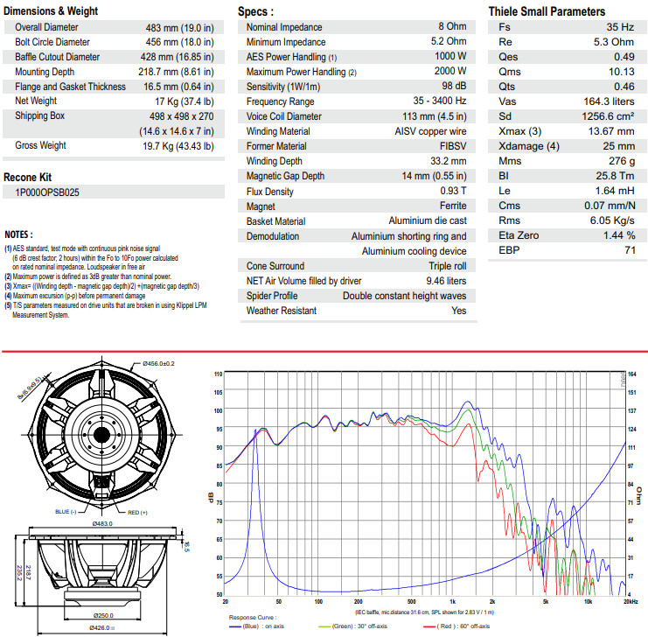
Task: Click the 'Weather Resistant' label
Action: coord(282,311)
